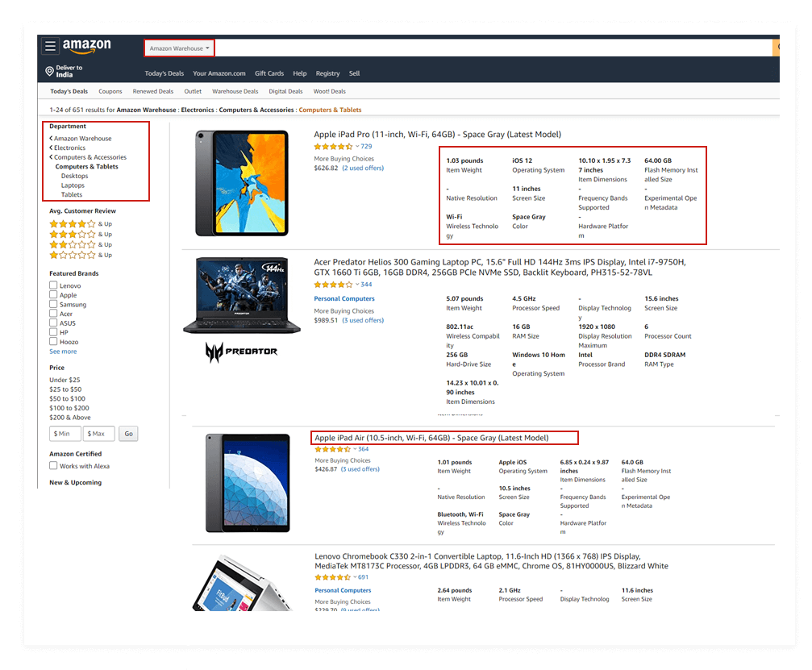Open Acer Predator star rating popover

(335, 285)
